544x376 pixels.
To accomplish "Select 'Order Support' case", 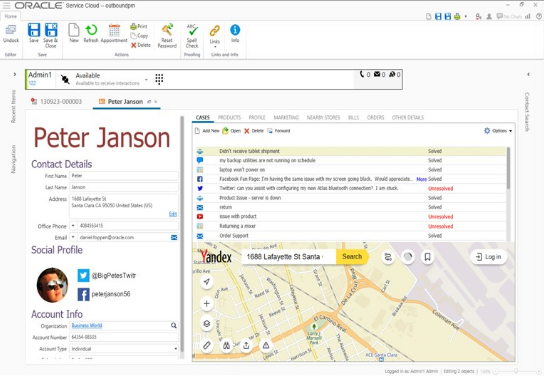I will pyautogui.click(x=350, y=236).
